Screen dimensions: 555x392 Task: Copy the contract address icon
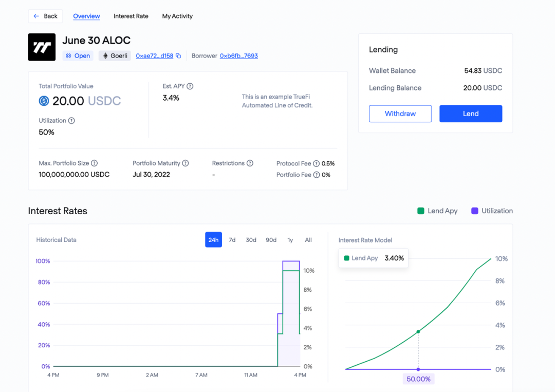pos(178,56)
